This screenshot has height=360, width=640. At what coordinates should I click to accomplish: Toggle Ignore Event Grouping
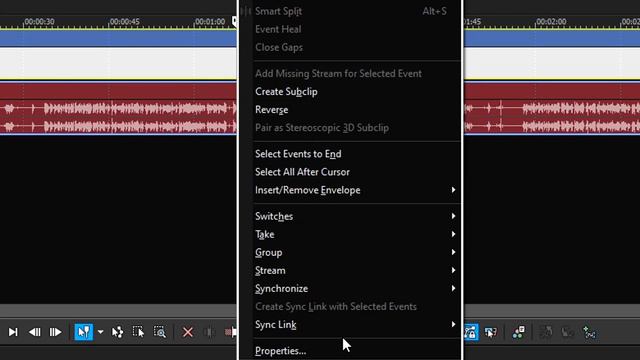click(x=490, y=332)
